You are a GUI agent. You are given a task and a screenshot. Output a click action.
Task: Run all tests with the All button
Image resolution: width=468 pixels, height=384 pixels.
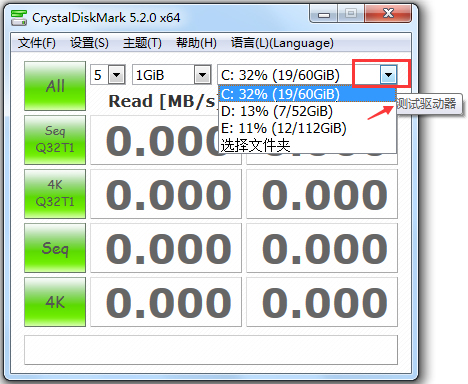click(55, 86)
